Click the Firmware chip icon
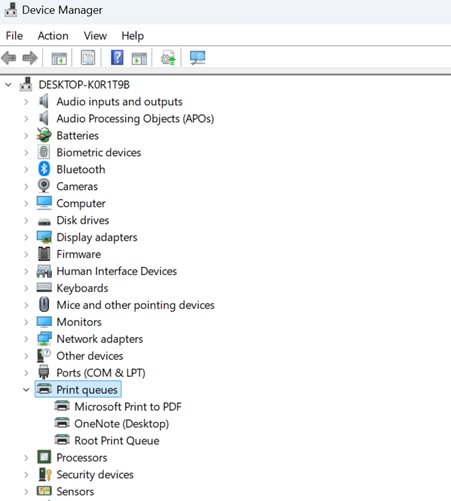Viewport: 451px width, 501px height. coord(44,254)
